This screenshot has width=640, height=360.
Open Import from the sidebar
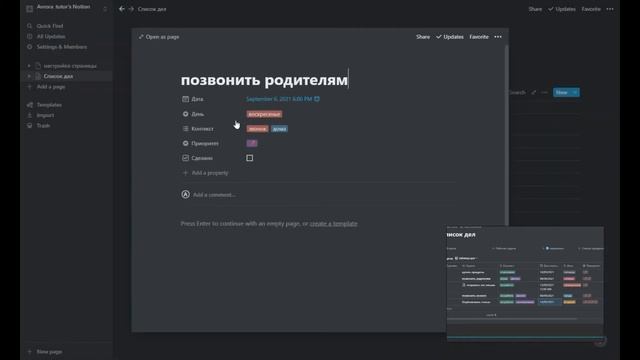pos(45,115)
